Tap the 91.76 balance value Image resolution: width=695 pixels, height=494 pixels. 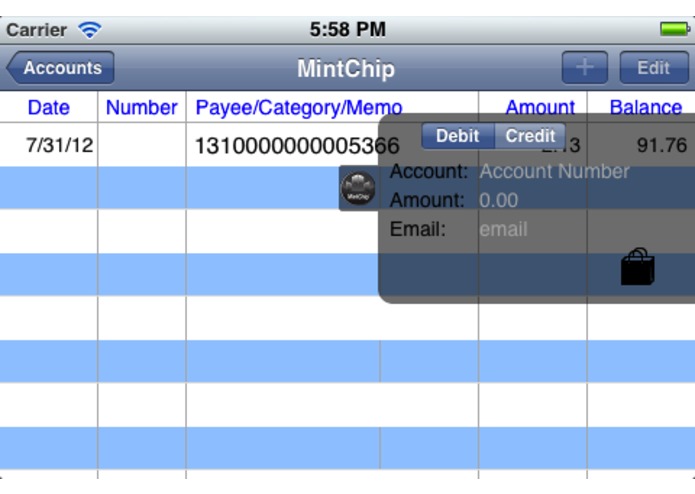coord(662,145)
